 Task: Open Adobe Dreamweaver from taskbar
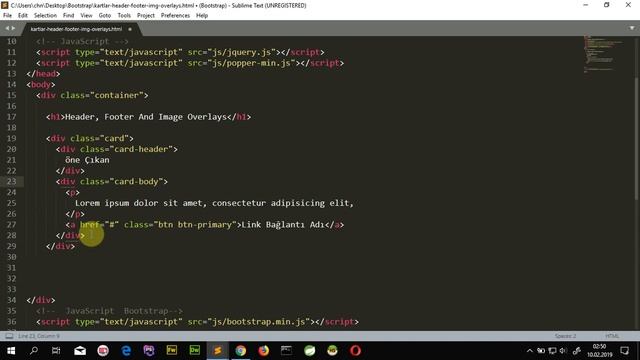coord(195,351)
